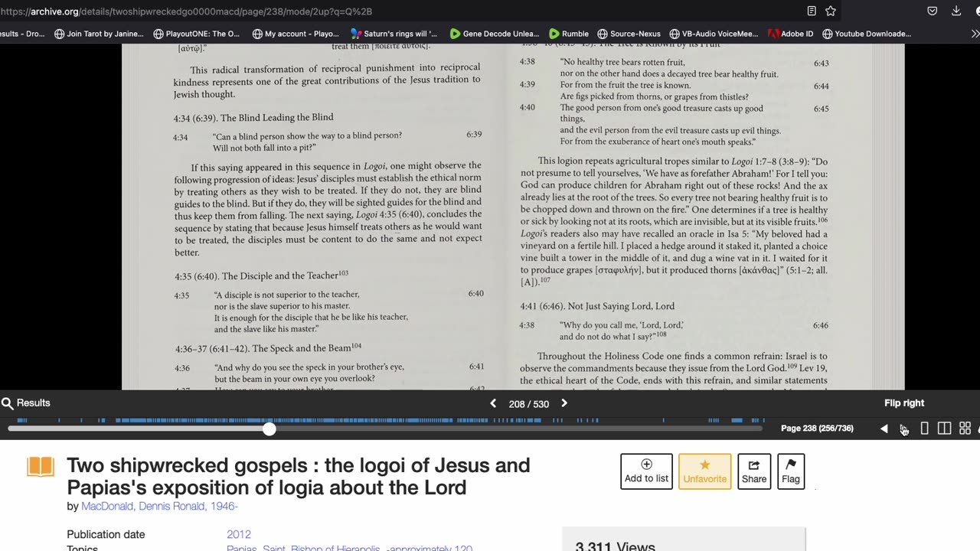Toggle reader view icon in address bar
The width and height of the screenshot is (980, 551).
click(x=812, y=11)
